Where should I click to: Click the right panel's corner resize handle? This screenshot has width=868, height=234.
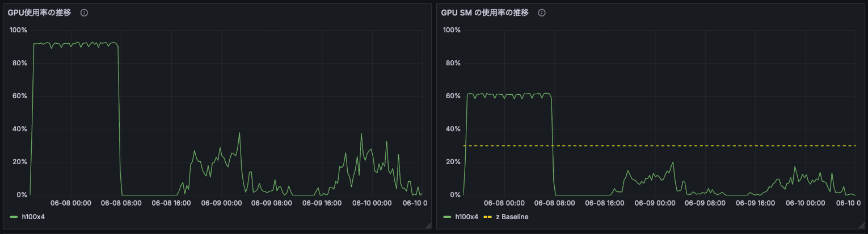click(x=862, y=225)
